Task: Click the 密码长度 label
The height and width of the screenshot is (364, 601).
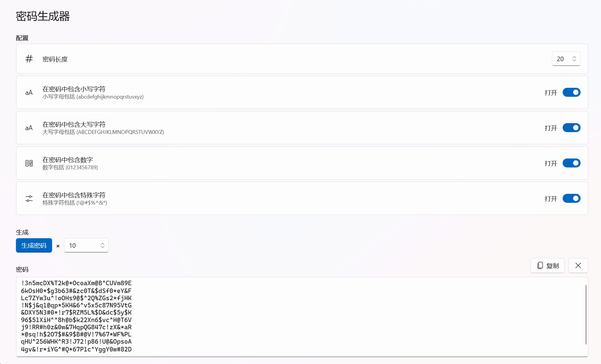Action: click(55, 59)
